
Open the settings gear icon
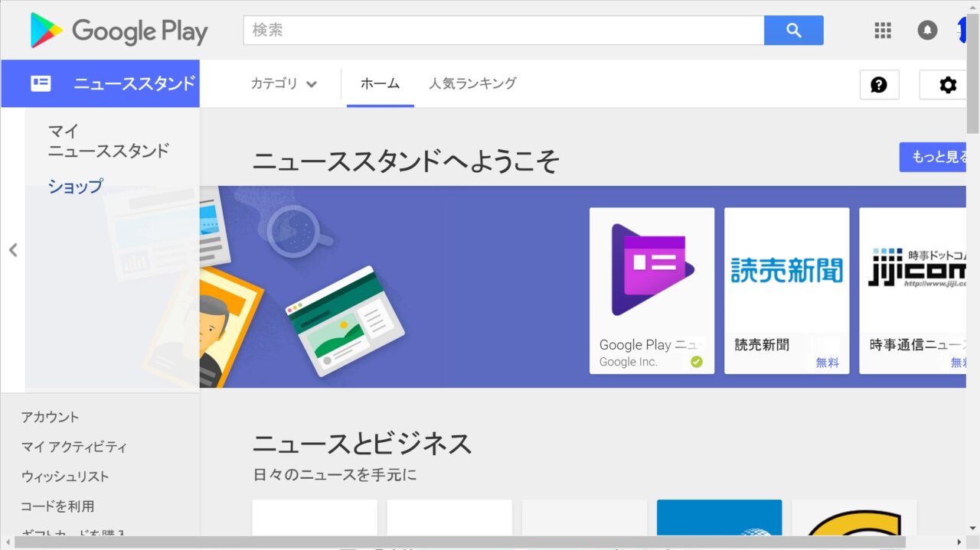click(x=947, y=85)
